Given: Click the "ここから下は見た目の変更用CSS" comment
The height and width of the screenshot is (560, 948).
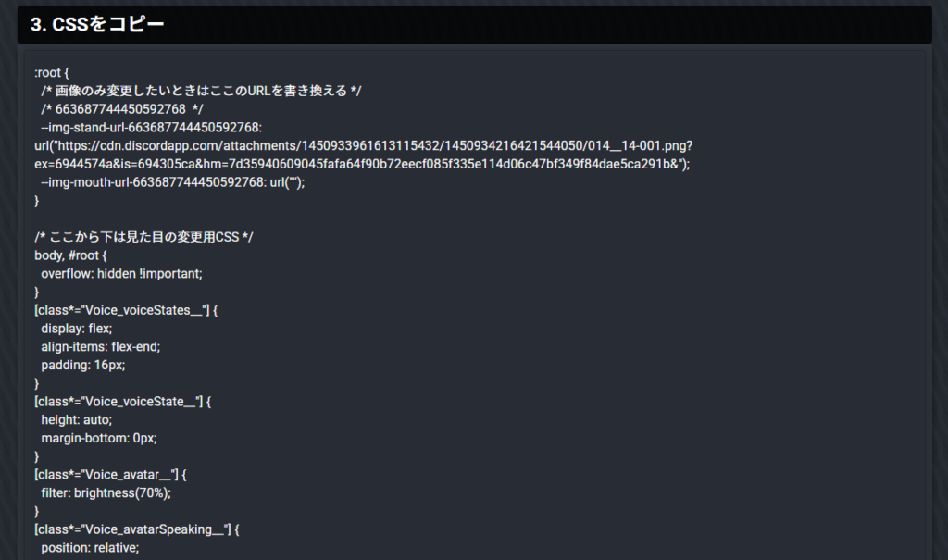Looking at the screenshot, I should pyautogui.click(x=143, y=237).
